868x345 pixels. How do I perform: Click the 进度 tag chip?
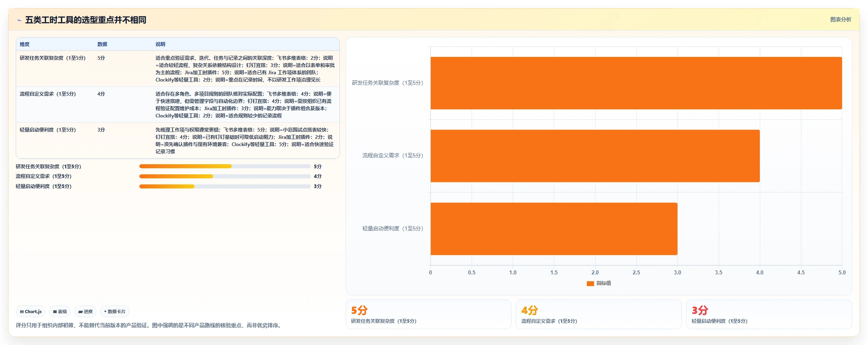[x=85, y=312]
